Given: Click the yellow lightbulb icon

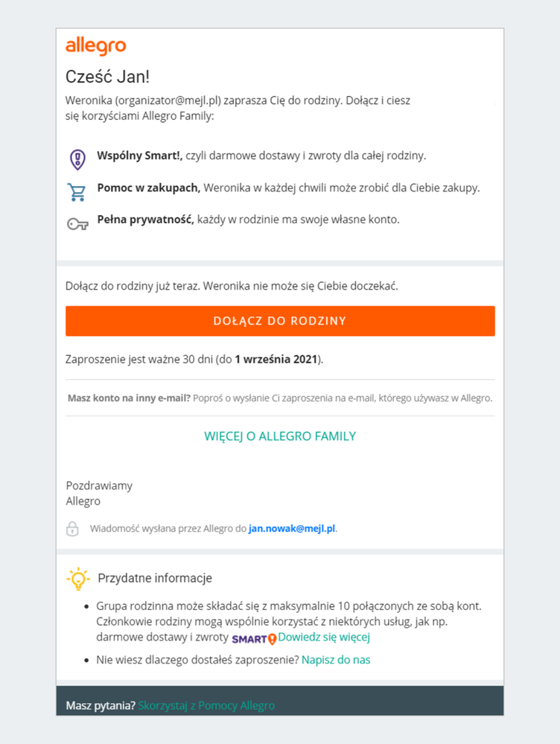Looking at the screenshot, I should tap(78, 579).
